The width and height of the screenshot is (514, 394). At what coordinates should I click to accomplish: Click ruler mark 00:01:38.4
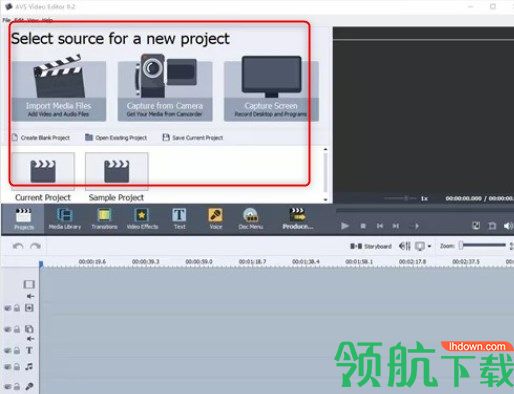pyautogui.click(x=306, y=262)
